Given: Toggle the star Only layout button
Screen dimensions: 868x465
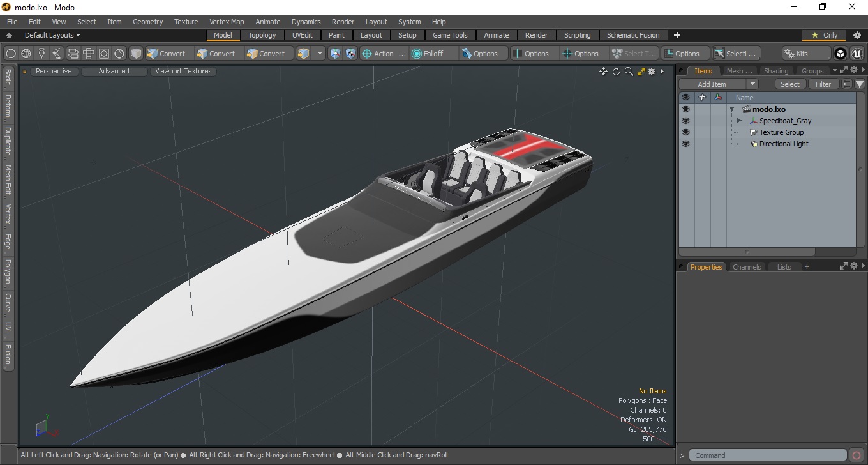Looking at the screenshot, I should [x=824, y=35].
